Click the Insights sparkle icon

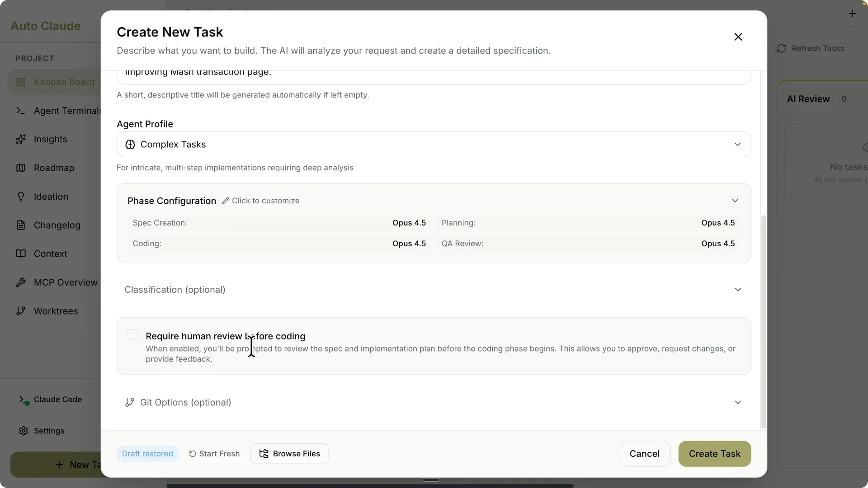click(x=21, y=139)
